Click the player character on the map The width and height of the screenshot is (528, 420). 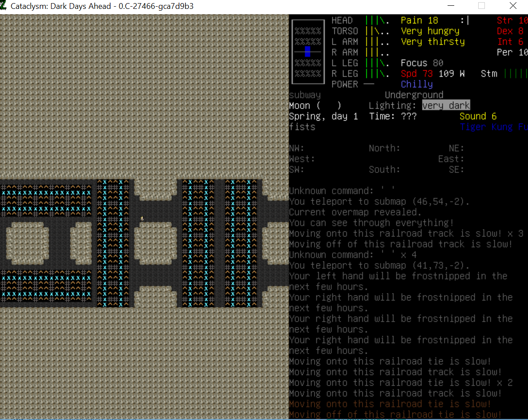142,218
